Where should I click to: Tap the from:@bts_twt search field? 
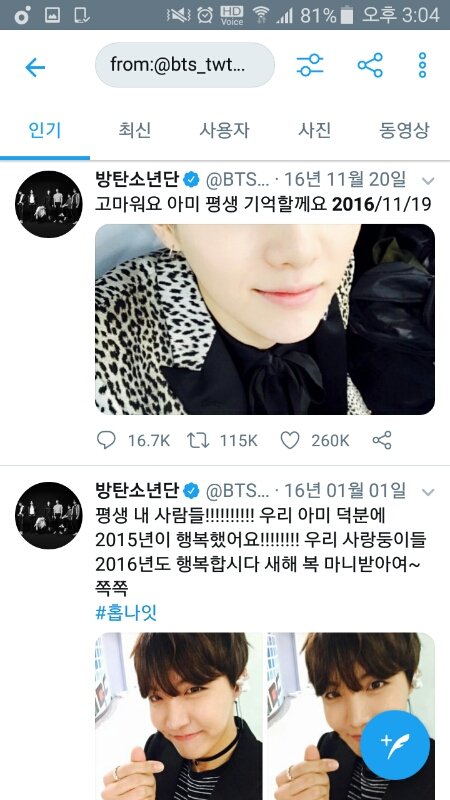tap(185, 65)
